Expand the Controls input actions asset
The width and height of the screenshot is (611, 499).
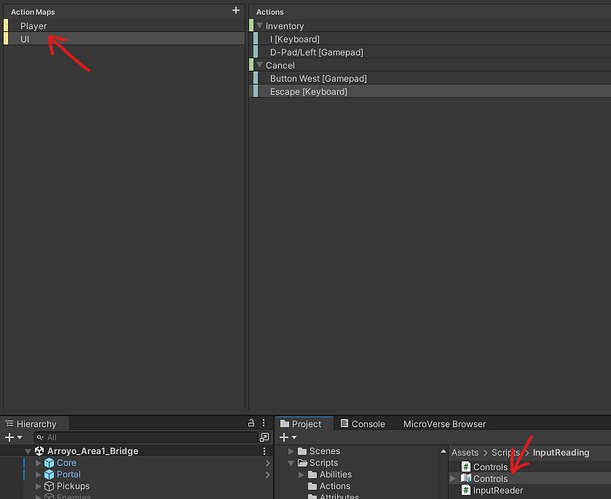(x=453, y=478)
